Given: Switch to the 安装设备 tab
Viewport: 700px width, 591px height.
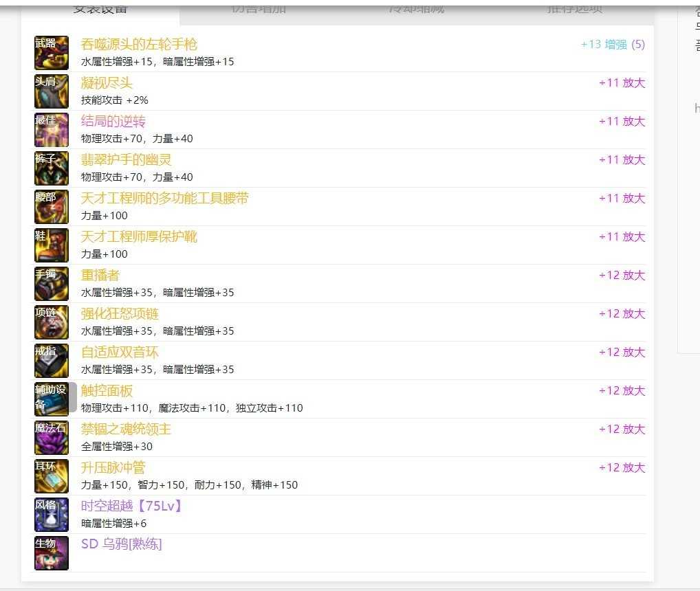Looking at the screenshot, I should 100,10.
